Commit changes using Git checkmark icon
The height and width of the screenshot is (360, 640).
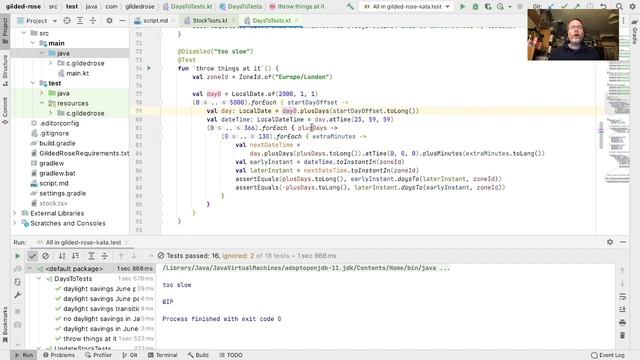tap(564, 7)
